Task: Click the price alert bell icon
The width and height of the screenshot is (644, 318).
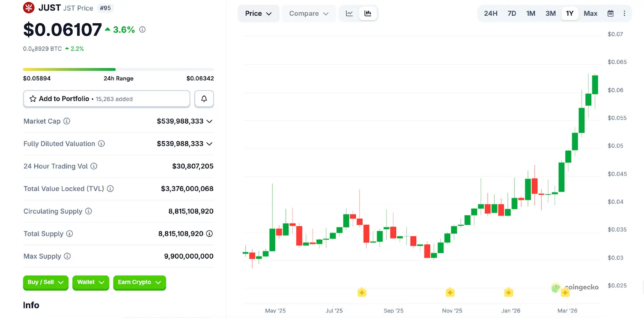Action: point(204,99)
